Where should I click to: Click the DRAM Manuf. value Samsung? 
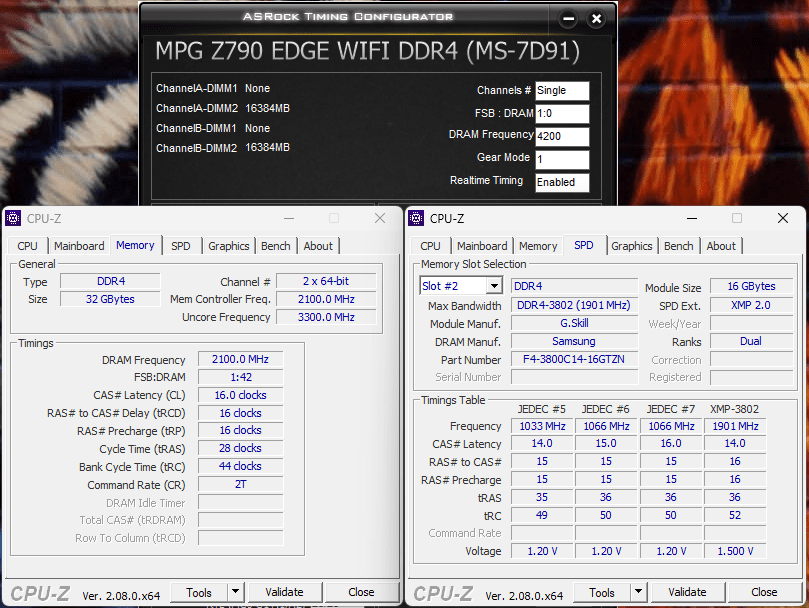point(574,341)
